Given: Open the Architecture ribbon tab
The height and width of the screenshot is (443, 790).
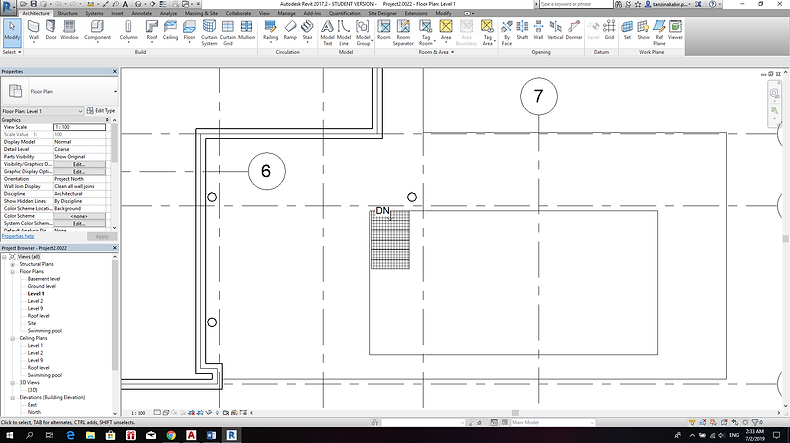Looking at the screenshot, I should coord(36,13).
